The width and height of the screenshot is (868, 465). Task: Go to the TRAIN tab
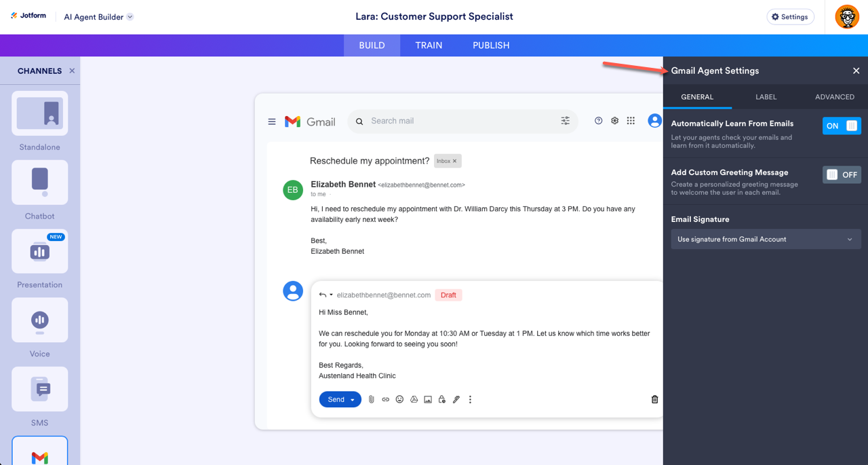tap(429, 45)
